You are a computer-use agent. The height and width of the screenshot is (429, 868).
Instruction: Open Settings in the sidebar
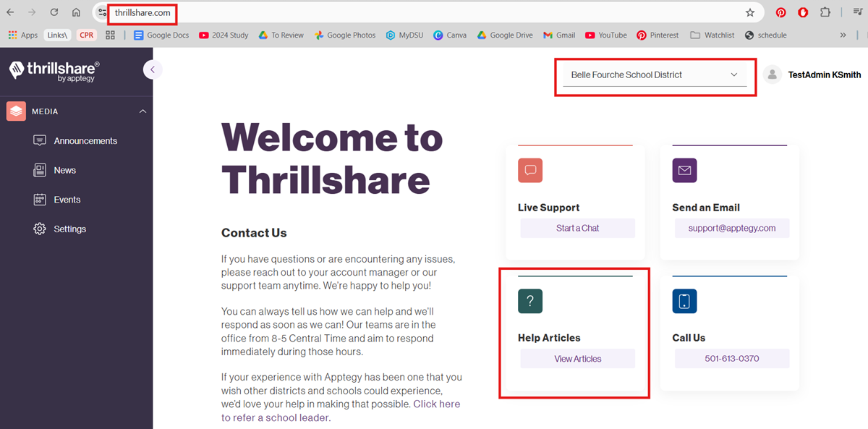(x=60, y=229)
